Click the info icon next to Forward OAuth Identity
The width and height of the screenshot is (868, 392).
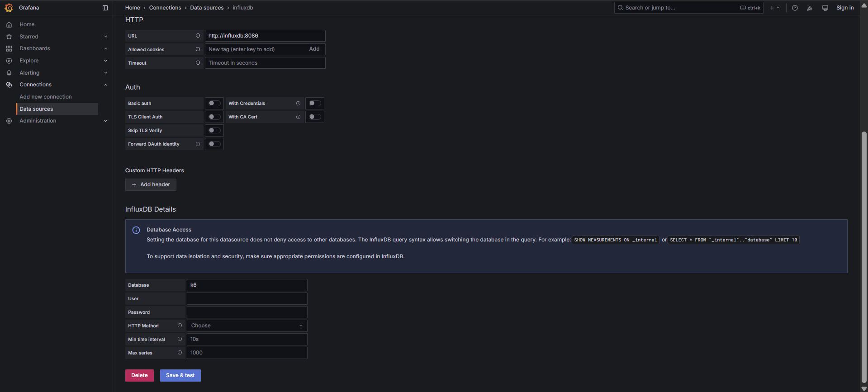(198, 144)
